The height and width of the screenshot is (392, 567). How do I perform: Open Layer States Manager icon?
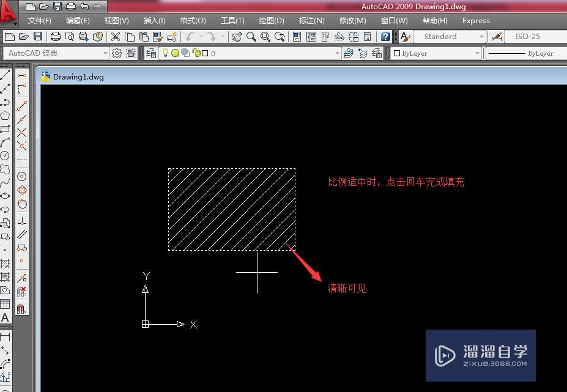pyautogui.click(x=377, y=53)
